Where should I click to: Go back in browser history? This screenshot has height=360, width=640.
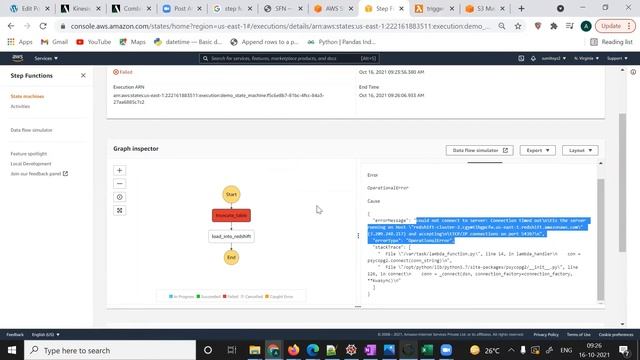11,26
